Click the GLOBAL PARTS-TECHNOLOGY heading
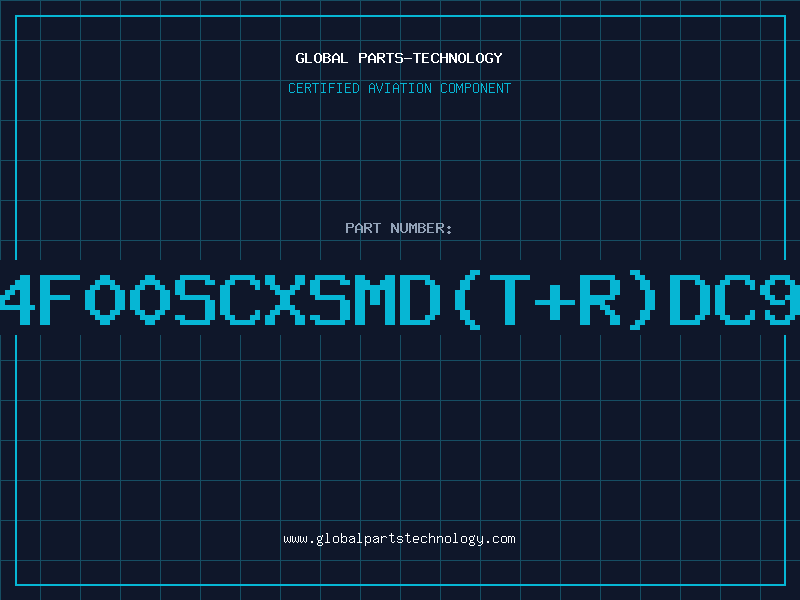 pos(399,58)
